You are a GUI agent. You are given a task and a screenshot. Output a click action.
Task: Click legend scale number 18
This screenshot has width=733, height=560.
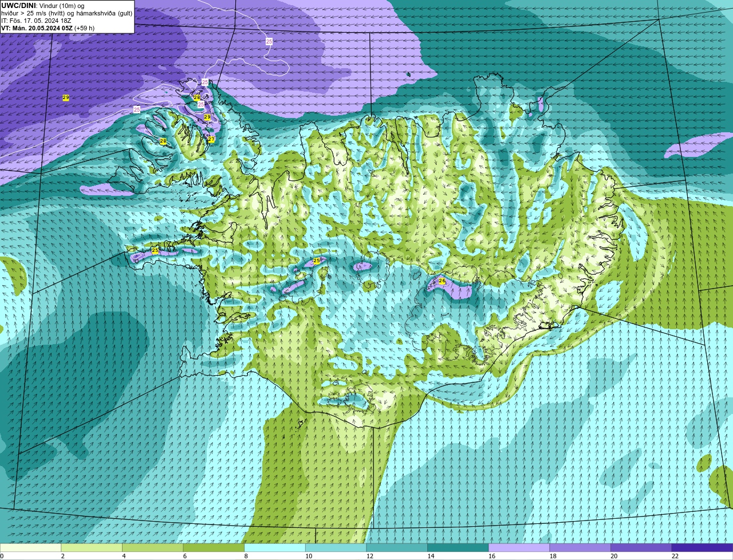point(553,556)
